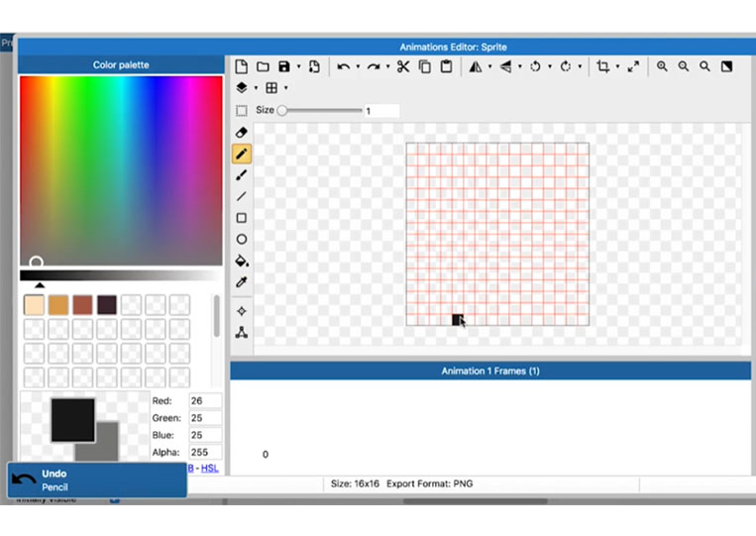Click the layers stack icon
The height and width of the screenshot is (536, 756).
[242, 88]
